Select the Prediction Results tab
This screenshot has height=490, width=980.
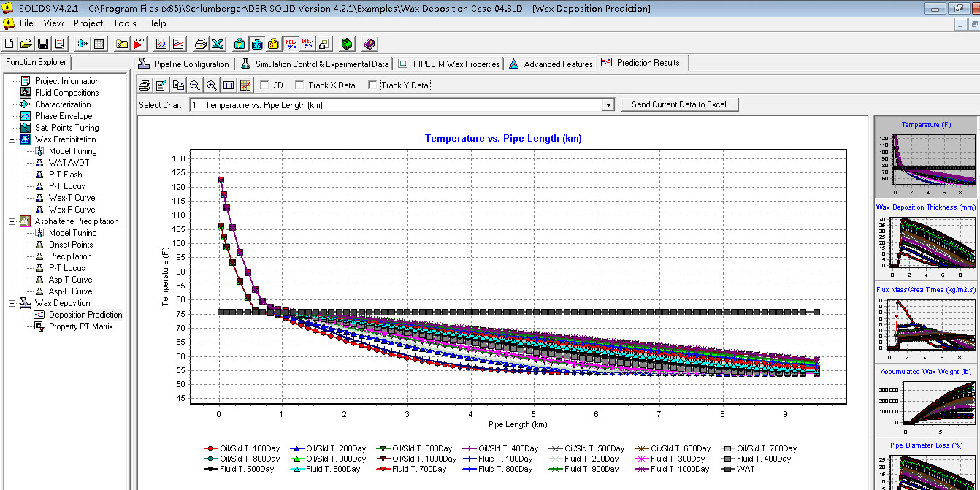[x=641, y=63]
